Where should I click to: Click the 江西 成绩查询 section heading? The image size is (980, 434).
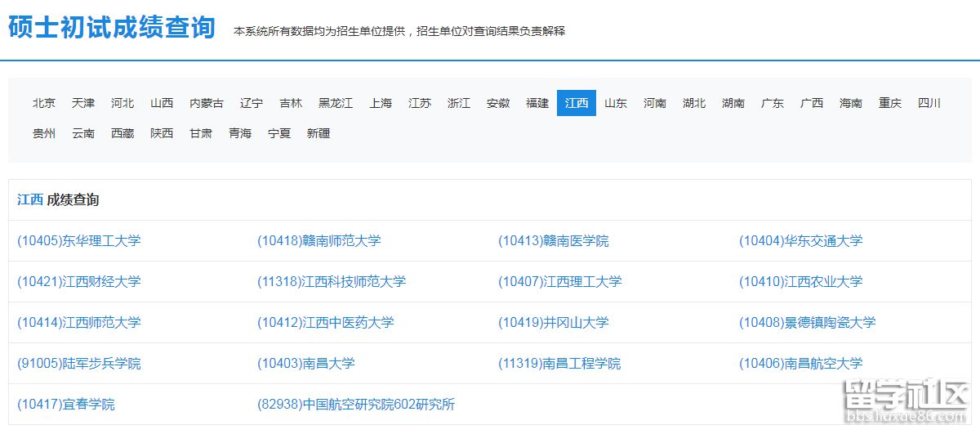58,199
